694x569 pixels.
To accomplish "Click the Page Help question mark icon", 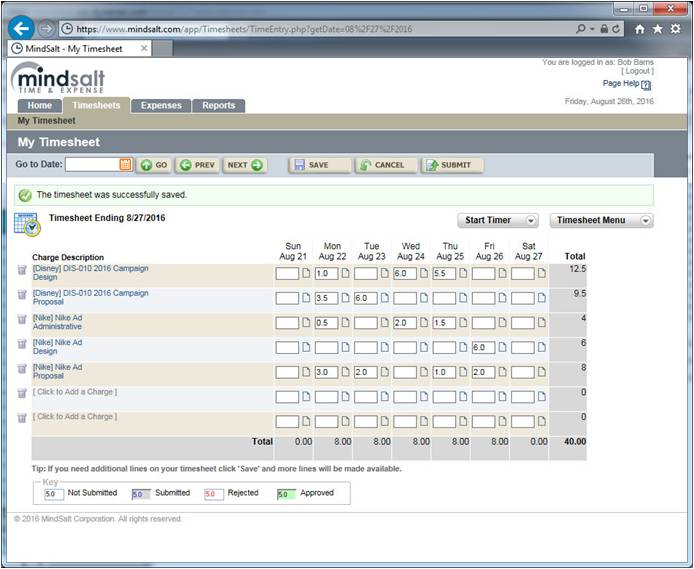I will point(646,85).
